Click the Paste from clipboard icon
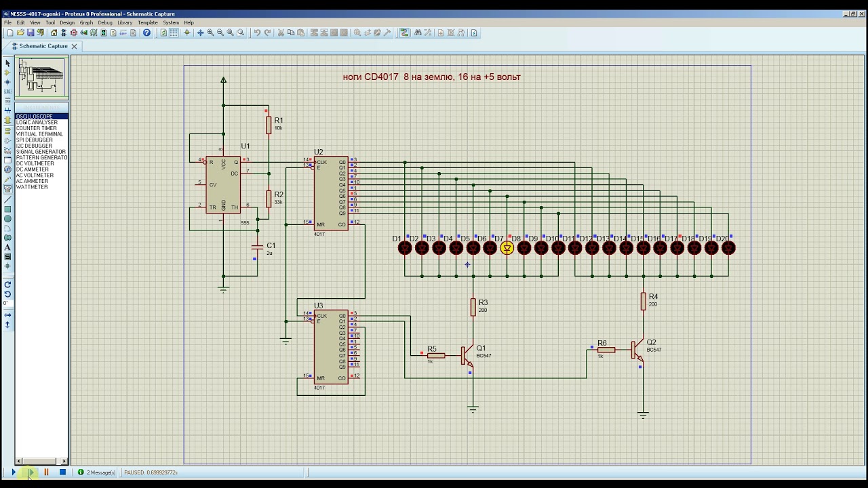This screenshot has height=488, width=868. pyautogui.click(x=300, y=33)
